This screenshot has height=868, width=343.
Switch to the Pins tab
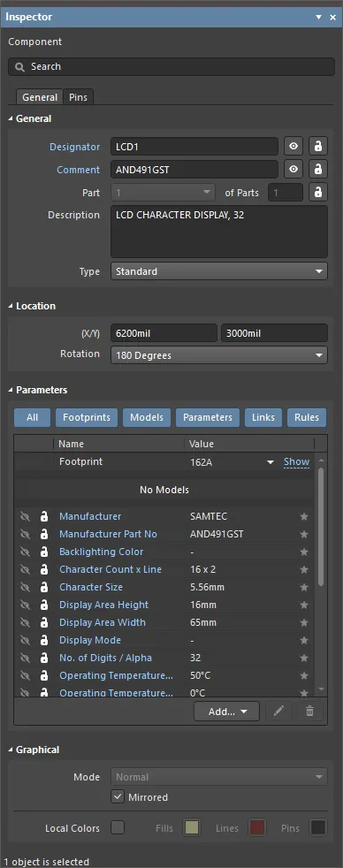coord(78,97)
